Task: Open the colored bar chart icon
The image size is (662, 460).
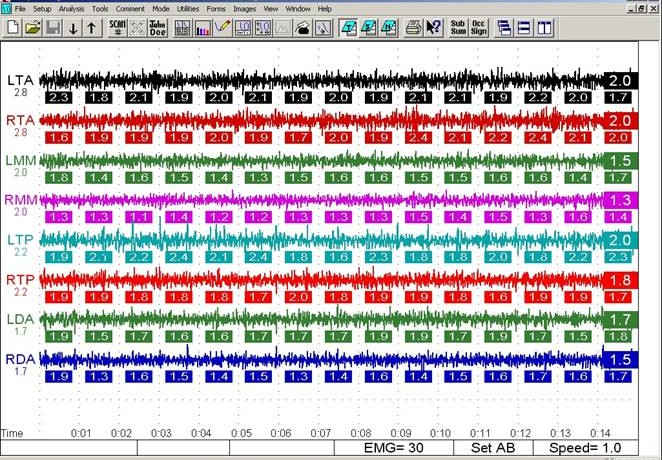Action: click(203, 28)
